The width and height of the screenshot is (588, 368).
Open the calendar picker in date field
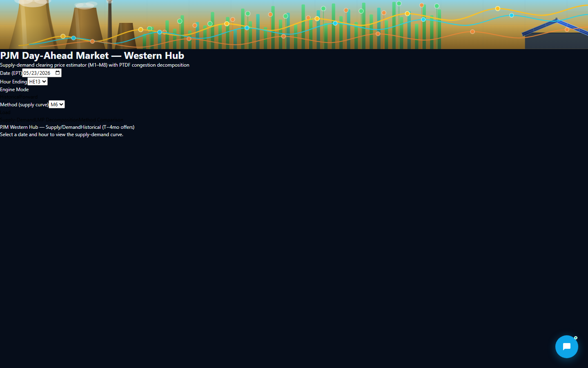58,73
